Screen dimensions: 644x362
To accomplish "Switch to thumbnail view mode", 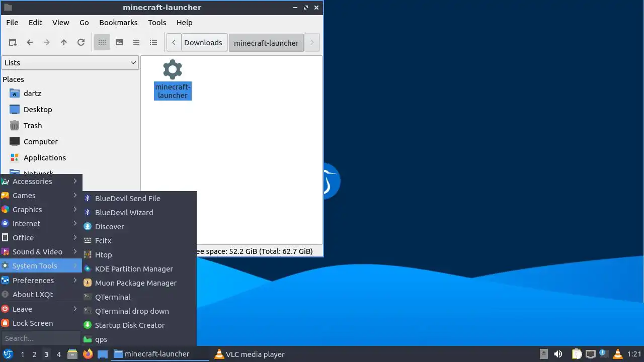I will pyautogui.click(x=119, y=43).
